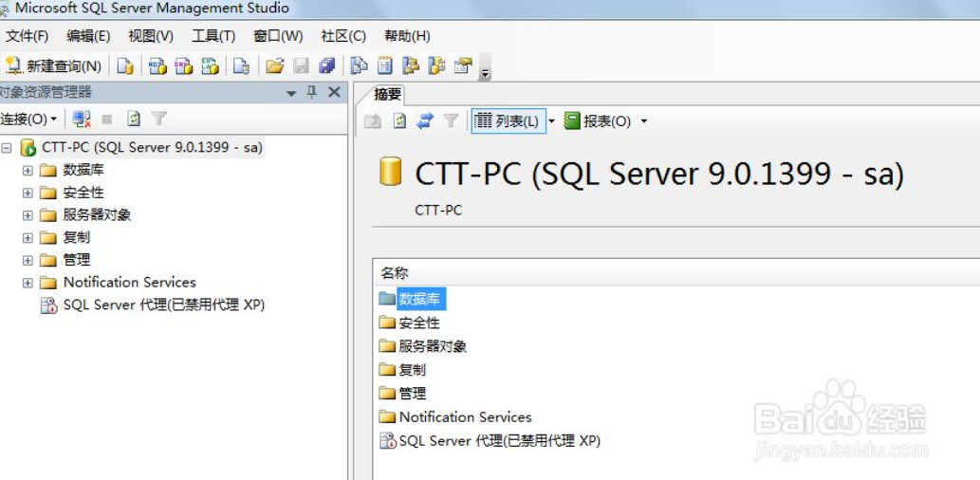Click the Stop icon in Object Explorer

coord(107,119)
